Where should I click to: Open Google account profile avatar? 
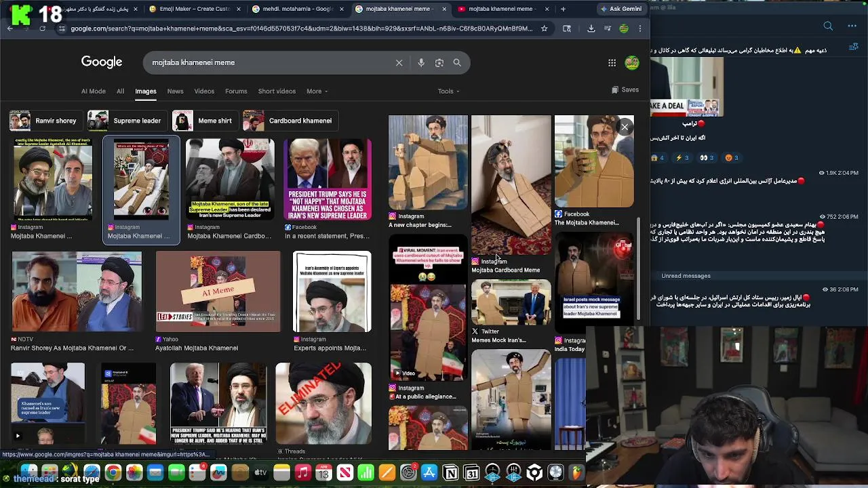pos(632,62)
